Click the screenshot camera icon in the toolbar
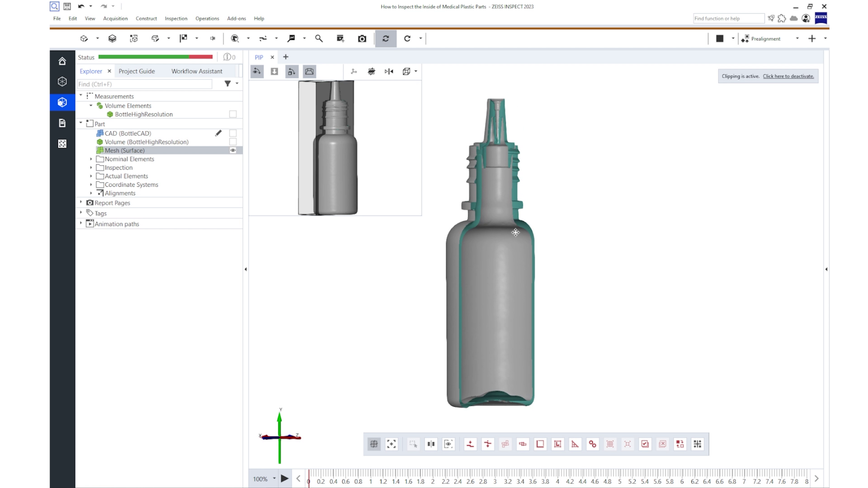Viewport: 868px width, 488px height. (x=362, y=39)
